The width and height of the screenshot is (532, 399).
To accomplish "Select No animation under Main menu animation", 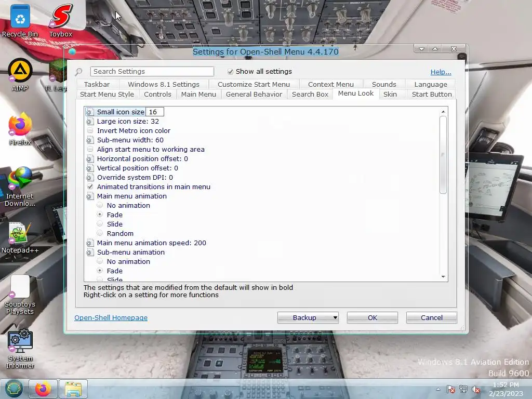I will (100, 205).
